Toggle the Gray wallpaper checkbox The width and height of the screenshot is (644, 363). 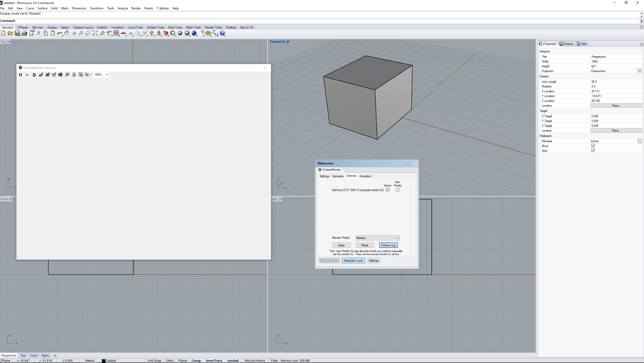[593, 150]
